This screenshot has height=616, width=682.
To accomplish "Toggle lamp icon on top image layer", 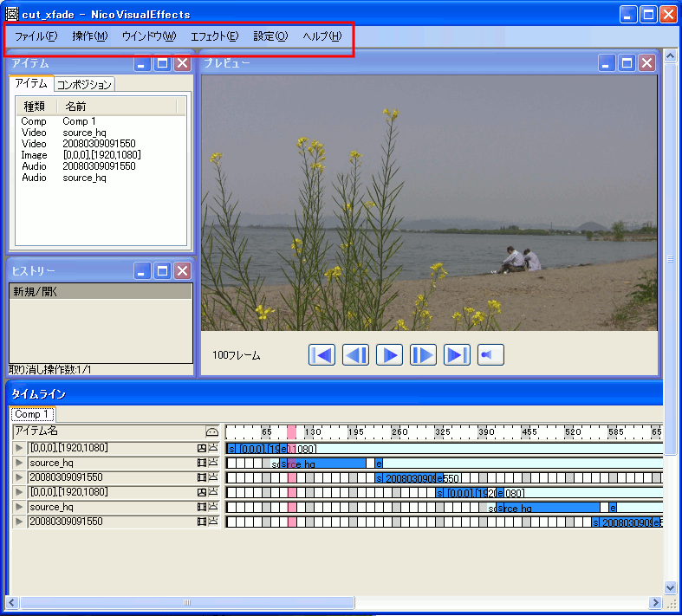I will point(213,448).
